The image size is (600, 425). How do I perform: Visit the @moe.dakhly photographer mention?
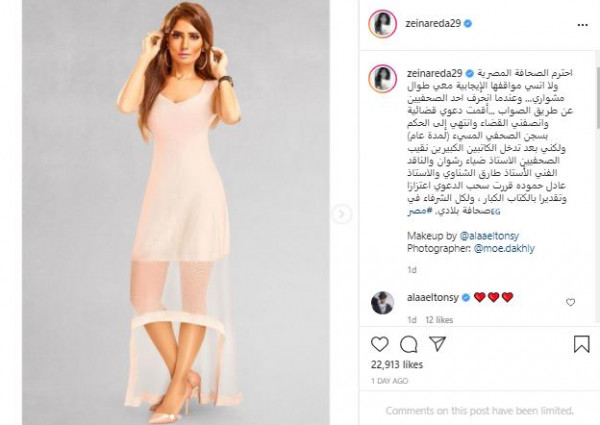point(504,248)
